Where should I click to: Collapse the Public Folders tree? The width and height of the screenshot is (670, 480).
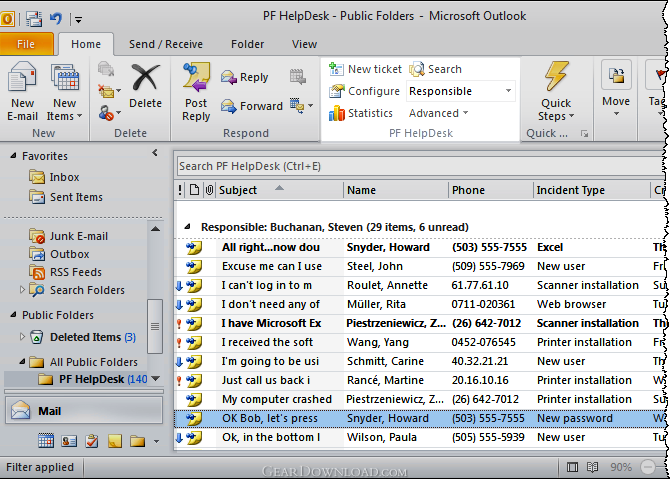coord(13,315)
